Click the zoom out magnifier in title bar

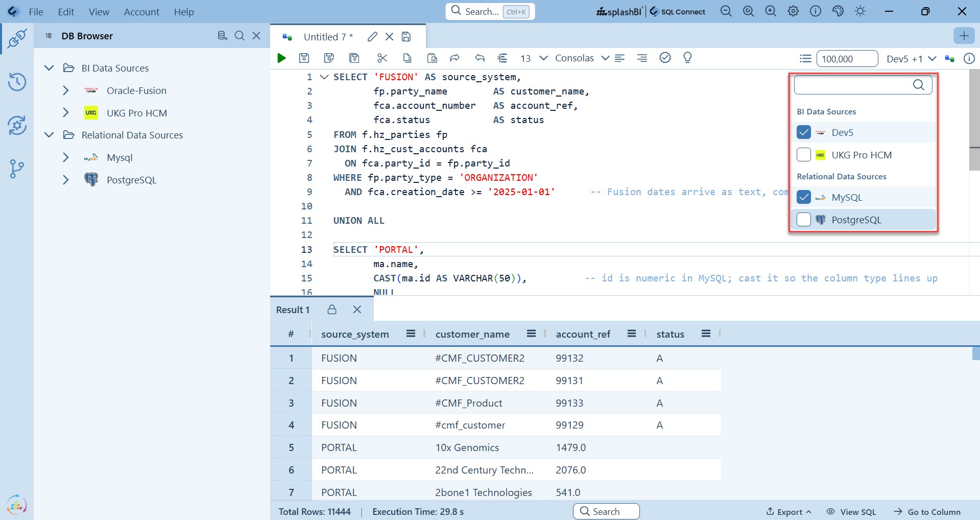pos(726,11)
